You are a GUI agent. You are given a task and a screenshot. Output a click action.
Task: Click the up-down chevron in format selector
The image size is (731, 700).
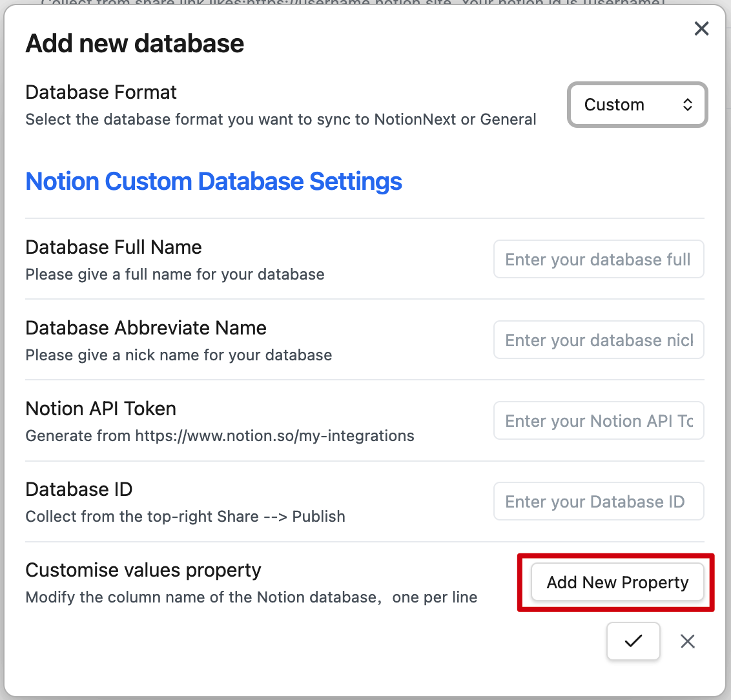pos(688,105)
